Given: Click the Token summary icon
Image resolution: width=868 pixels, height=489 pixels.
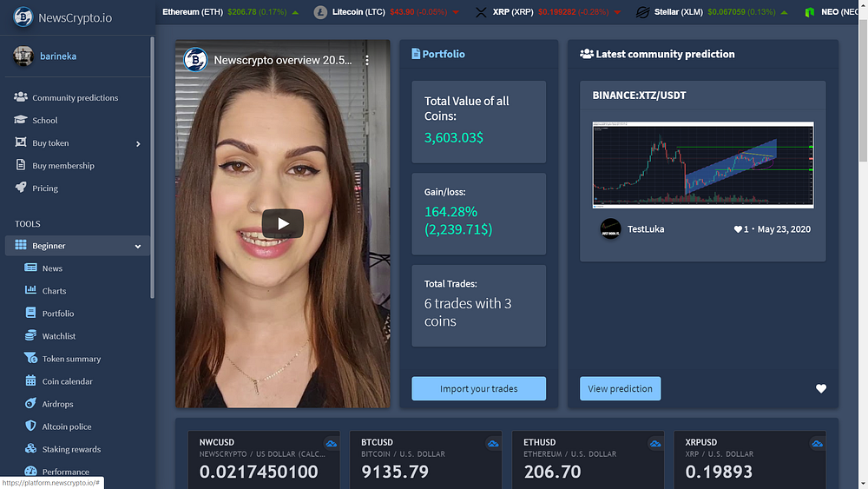Looking at the screenshot, I should click(x=30, y=359).
